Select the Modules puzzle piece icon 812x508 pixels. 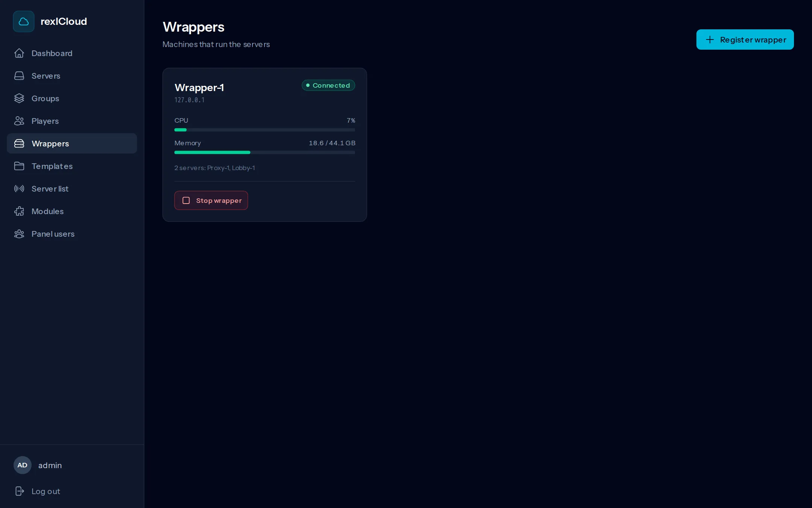click(x=19, y=211)
